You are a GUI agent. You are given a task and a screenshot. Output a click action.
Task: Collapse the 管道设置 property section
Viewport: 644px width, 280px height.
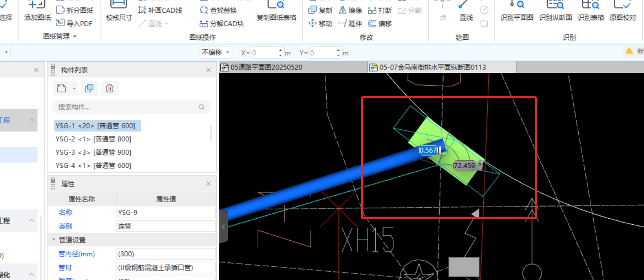54,240
